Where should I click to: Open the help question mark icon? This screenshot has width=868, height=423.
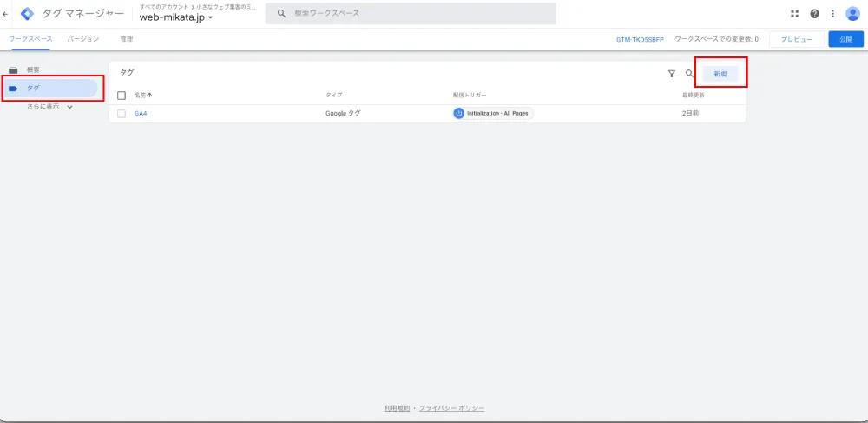(x=815, y=14)
